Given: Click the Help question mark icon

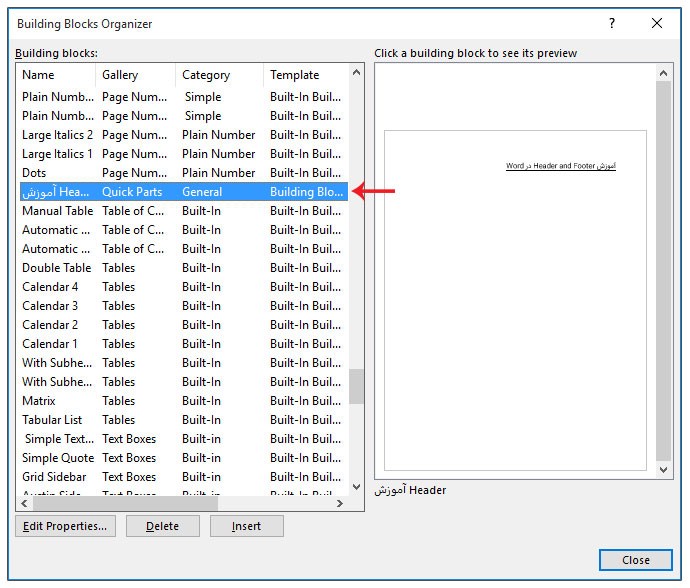Looking at the screenshot, I should click(612, 23).
